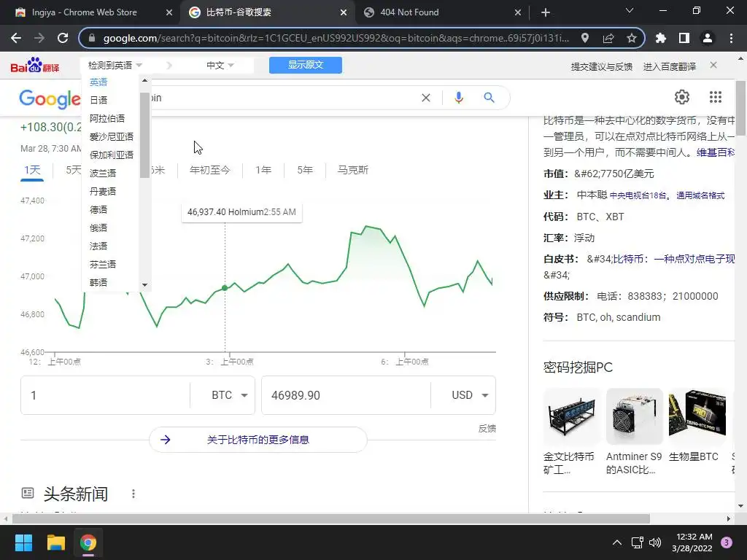Open the 头条新闻 options three-dot icon
Image resolution: width=747 pixels, height=560 pixels.
click(133, 494)
